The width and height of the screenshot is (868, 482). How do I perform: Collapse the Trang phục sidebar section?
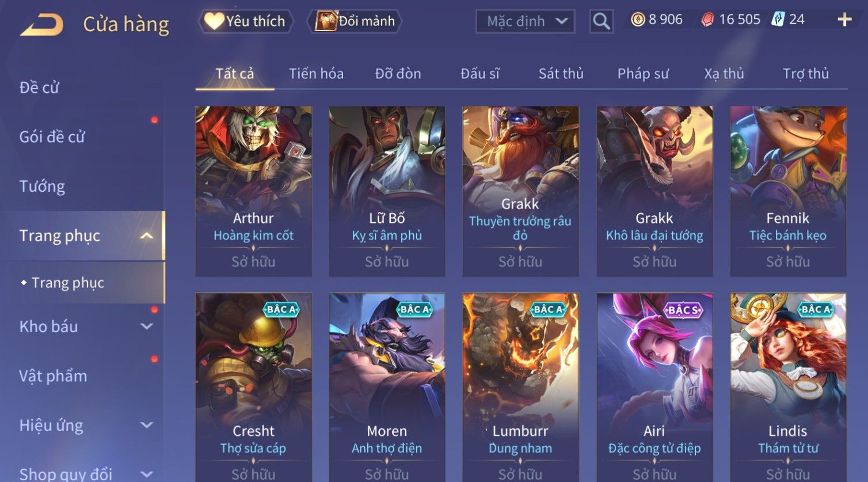pyautogui.click(x=147, y=236)
